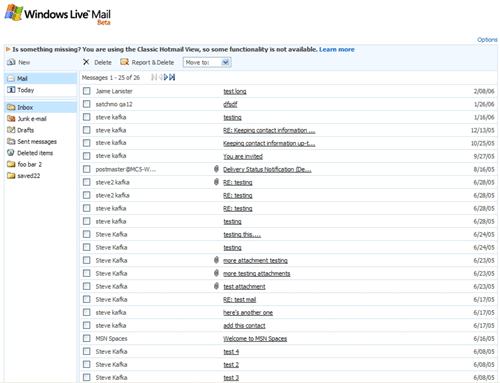Check the Jaime Lanister message checkbox
The image size is (500, 383).
pos(87,91)
